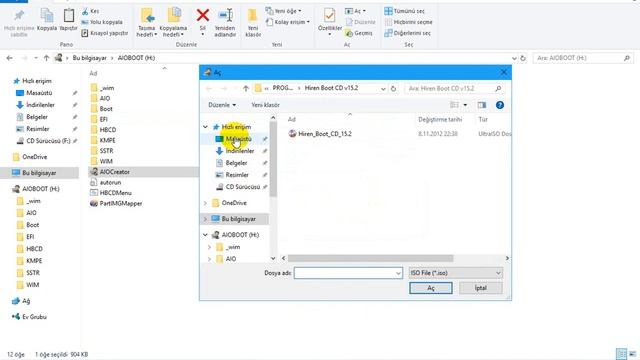The image size is (640, 360).
Task: Click the horizontal scrollbar in dialog
Action: (x=370, y=258)
